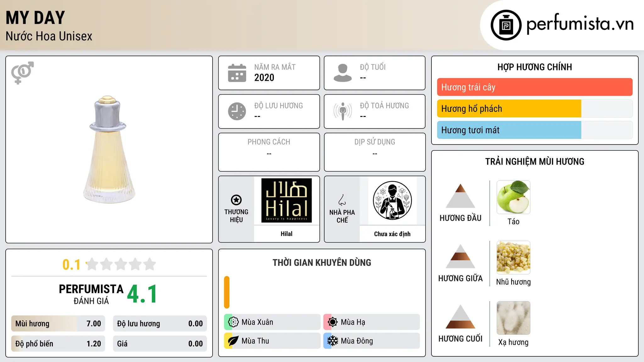The height and width of the screenshot is (362, 644).
Task: Click the flower icon for Mùa Xuân
Action: (x=233, y=322)
